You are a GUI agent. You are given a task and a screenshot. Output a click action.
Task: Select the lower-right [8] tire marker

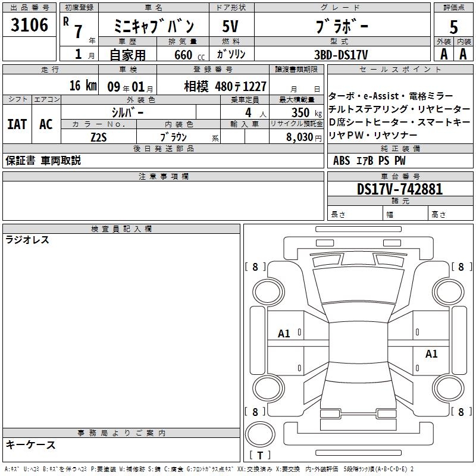click(461, 412)
